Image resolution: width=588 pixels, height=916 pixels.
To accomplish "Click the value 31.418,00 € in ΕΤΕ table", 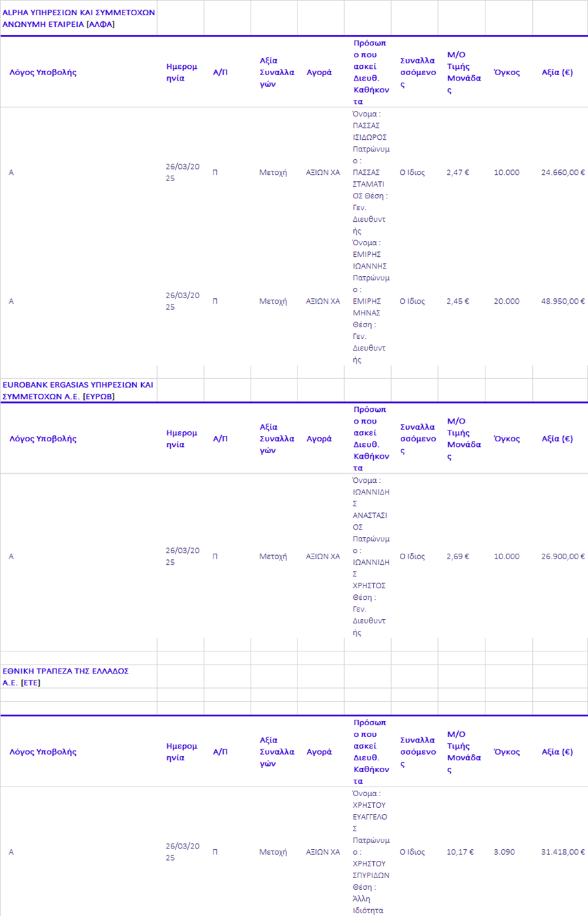I will click(x=563, y=852).
